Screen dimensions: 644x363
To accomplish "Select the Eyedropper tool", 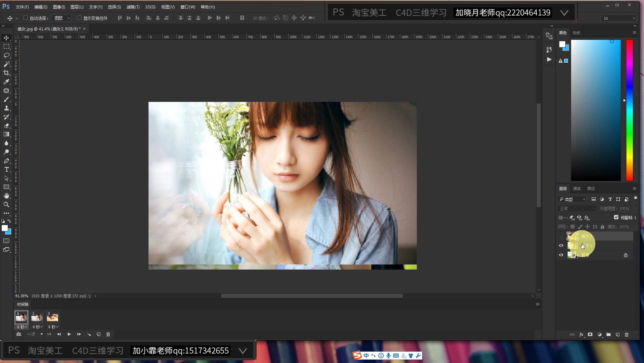I will [6, 82].
